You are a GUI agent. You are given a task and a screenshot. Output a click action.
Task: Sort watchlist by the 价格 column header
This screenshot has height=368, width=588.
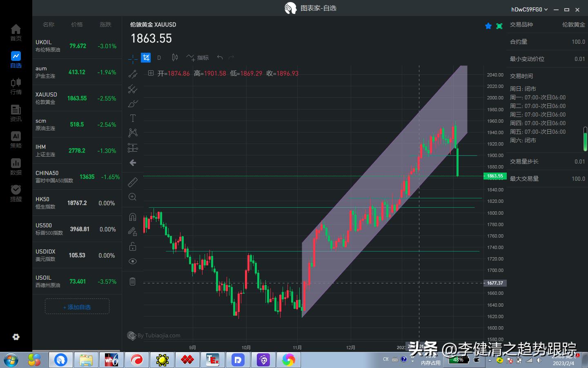point(77,25)
